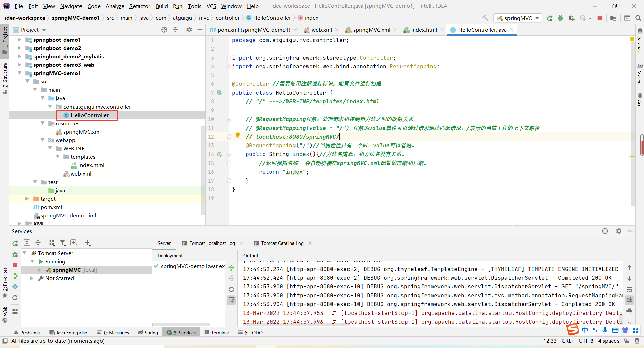Switch to Tomcat Catalina Log tab
Image resolution: width=644 pixels, height=348 pixels.
[282, 243]
